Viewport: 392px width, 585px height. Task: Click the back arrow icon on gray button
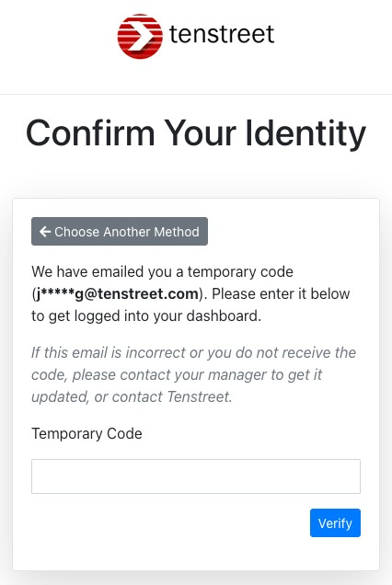coord(45,232)
